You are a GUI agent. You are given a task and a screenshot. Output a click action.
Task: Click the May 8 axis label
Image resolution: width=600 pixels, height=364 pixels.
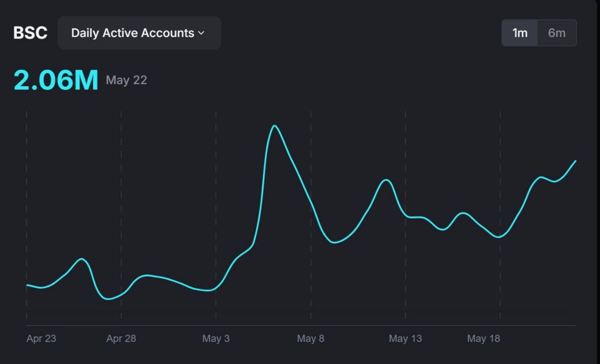tap(311, 338)
